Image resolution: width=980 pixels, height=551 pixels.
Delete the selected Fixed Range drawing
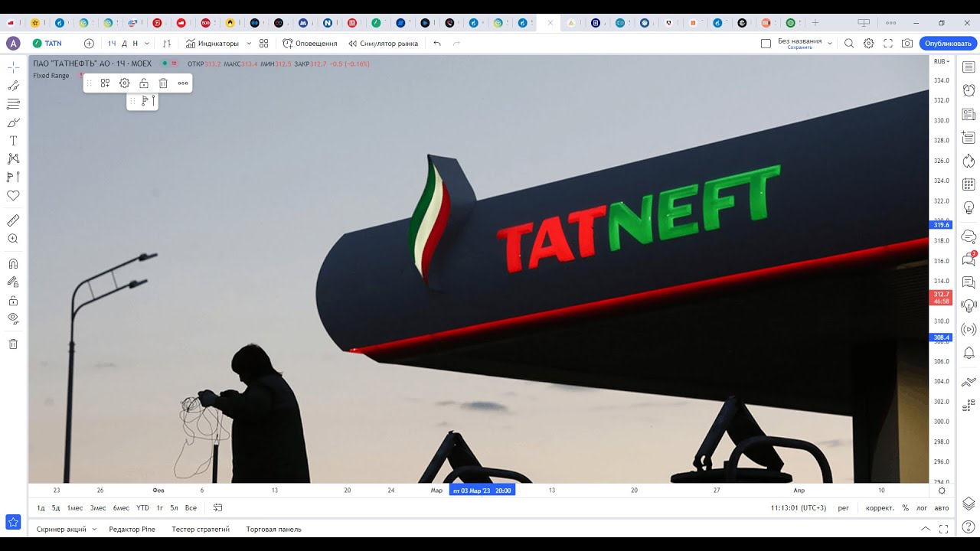[x=163, y=83]
